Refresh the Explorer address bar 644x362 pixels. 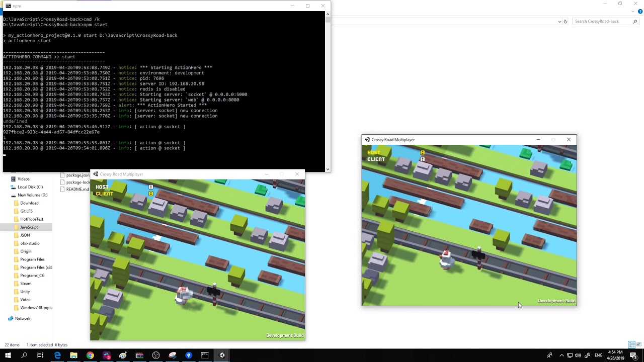point(566,22)
